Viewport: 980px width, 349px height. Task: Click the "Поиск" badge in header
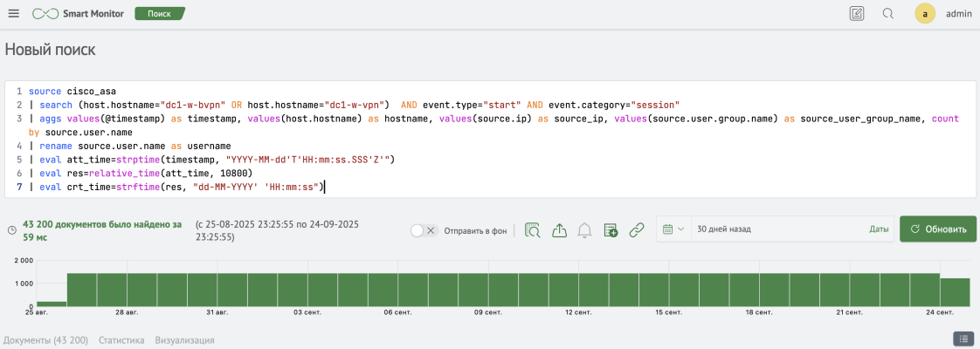click(x=159, y=14)
